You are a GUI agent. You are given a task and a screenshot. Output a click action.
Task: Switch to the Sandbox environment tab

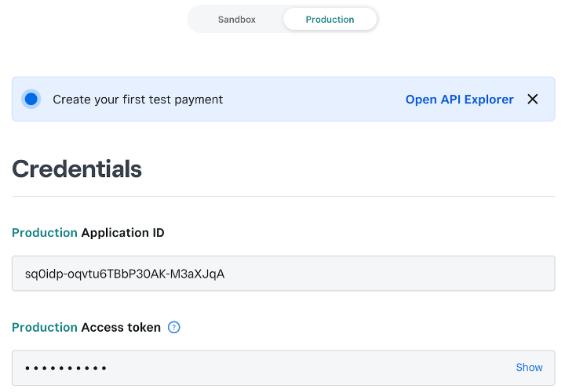(236, 20)
